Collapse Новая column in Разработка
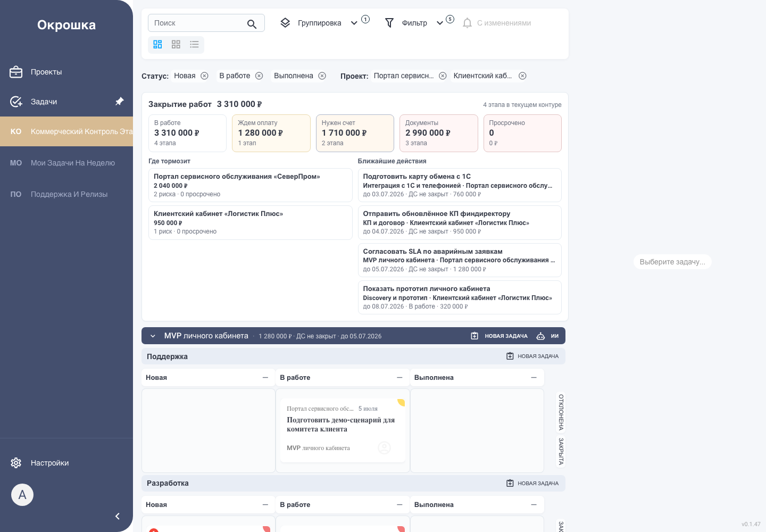The height and width of the screenshot is (532, 766). click(265, 504)
